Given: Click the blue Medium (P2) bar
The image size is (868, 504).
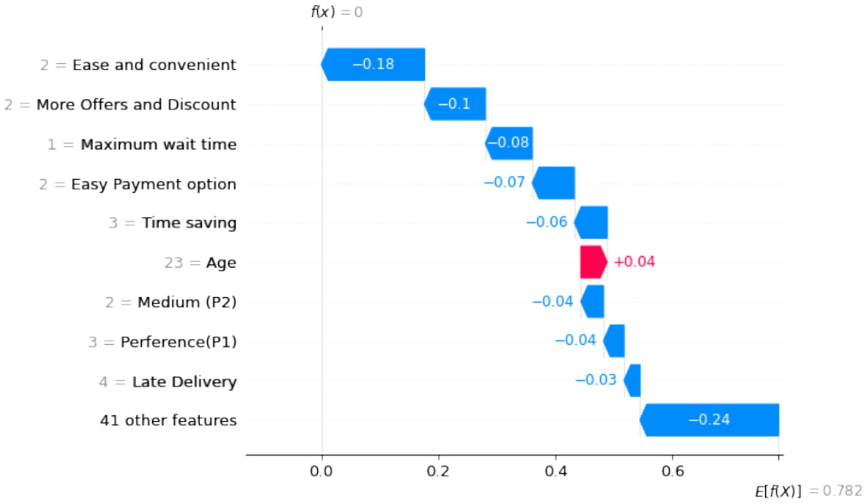Looking at the screenshot, I should point(592,301).
